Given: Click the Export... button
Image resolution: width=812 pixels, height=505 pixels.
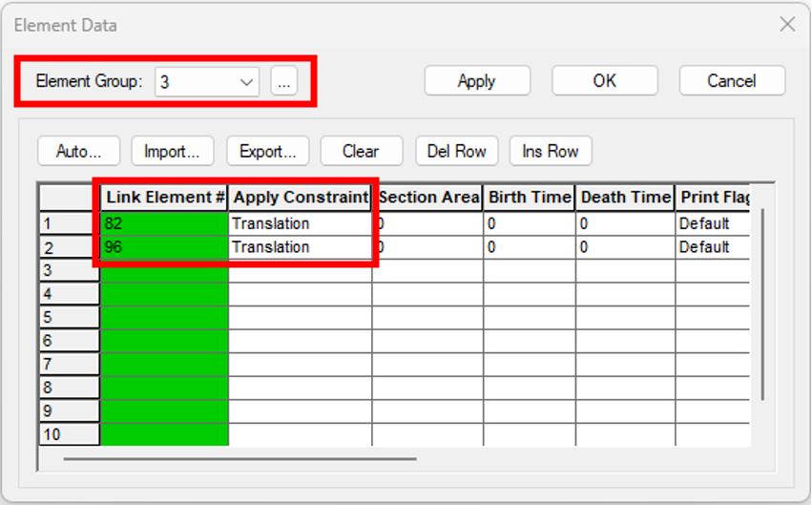Looking at the screenshot, I should click(268, 151).
